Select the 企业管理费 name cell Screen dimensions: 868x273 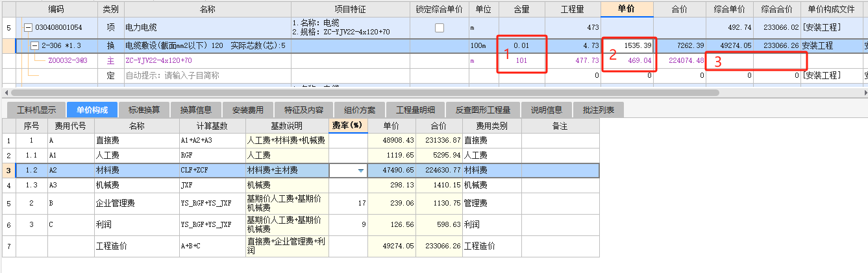click(x=137, y=203)
